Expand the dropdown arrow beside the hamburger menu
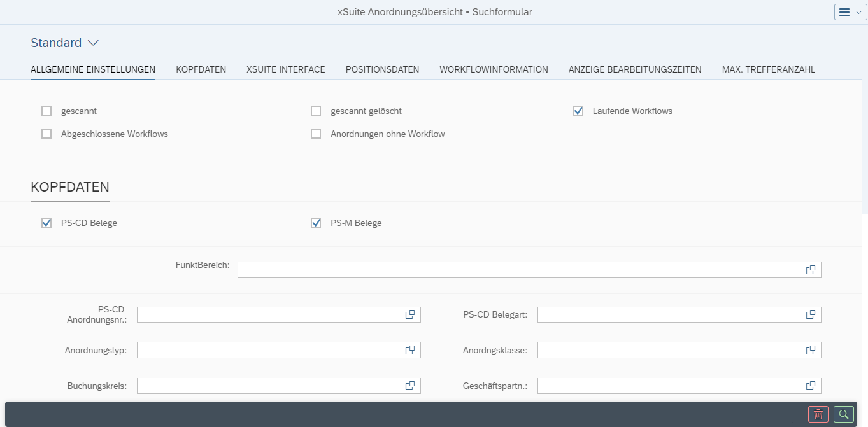868x427 pixels. coord(858,11)
